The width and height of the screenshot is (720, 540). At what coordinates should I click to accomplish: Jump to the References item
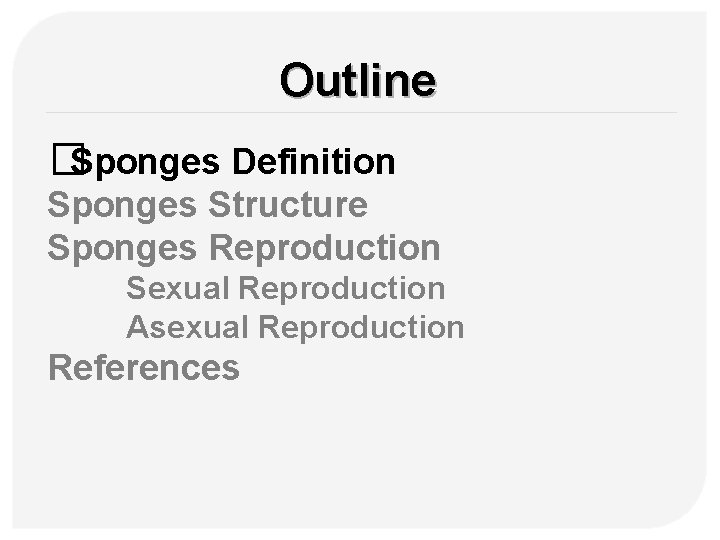coord(143,368)
